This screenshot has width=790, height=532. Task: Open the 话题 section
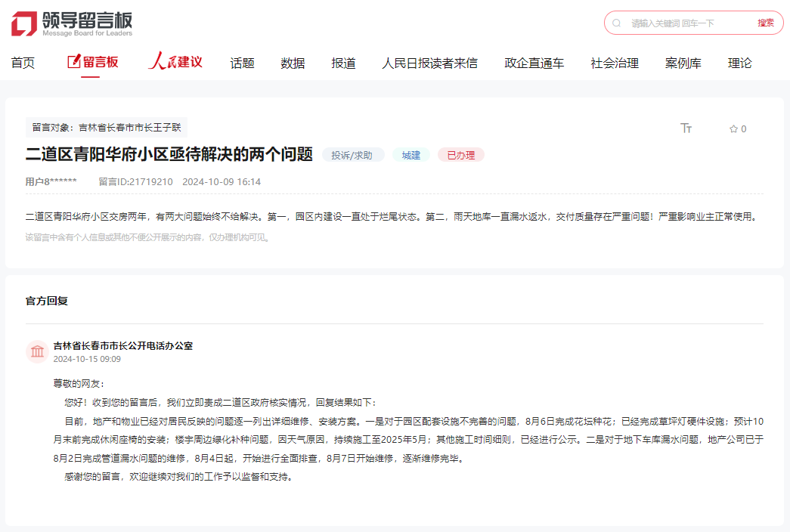click(240, 63)
